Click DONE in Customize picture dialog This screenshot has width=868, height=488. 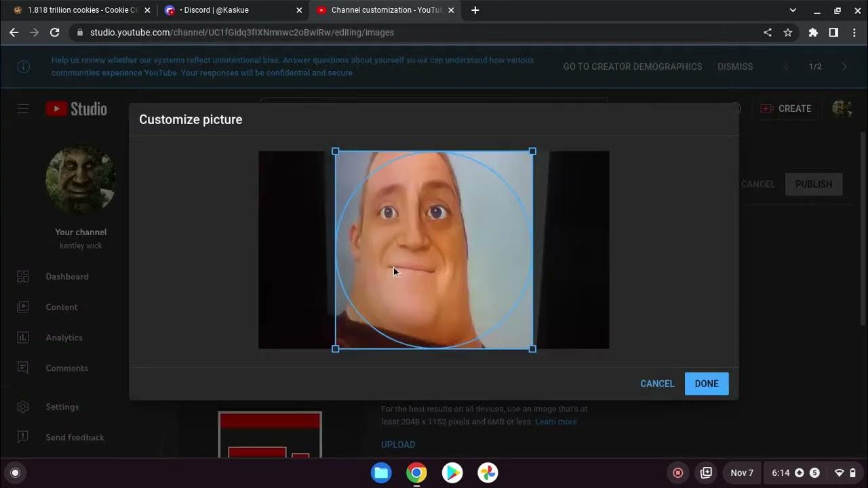pyautogui.click(x=707, y=384)
